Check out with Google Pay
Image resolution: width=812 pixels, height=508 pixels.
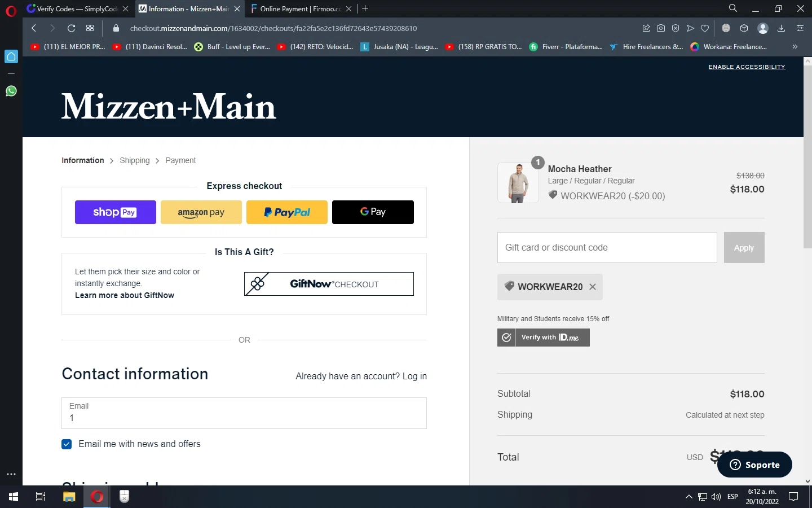(373, 212)
